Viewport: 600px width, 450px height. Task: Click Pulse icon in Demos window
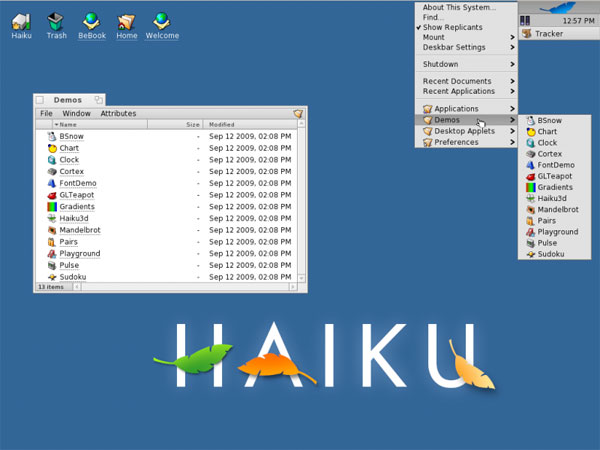tap(52, 265)
